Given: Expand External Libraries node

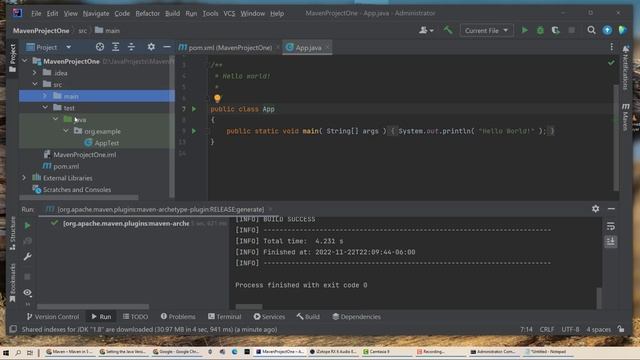Looking at the screenshot, I should (24, 178).
